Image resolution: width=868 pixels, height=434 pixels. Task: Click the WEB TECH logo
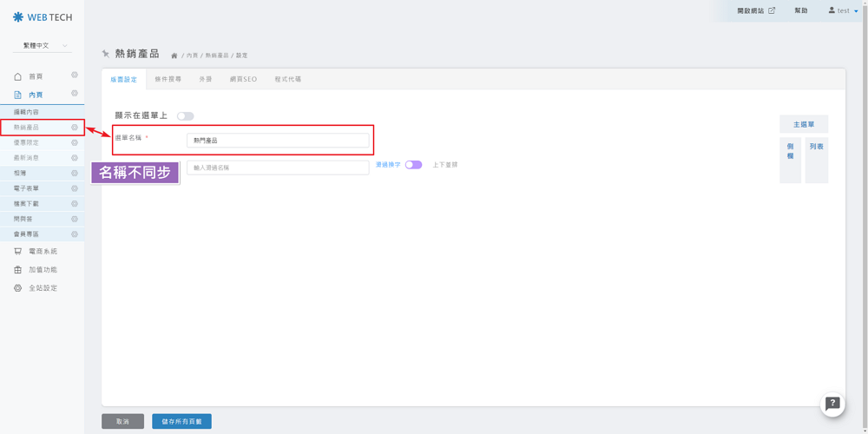click(x=43, y=17)
